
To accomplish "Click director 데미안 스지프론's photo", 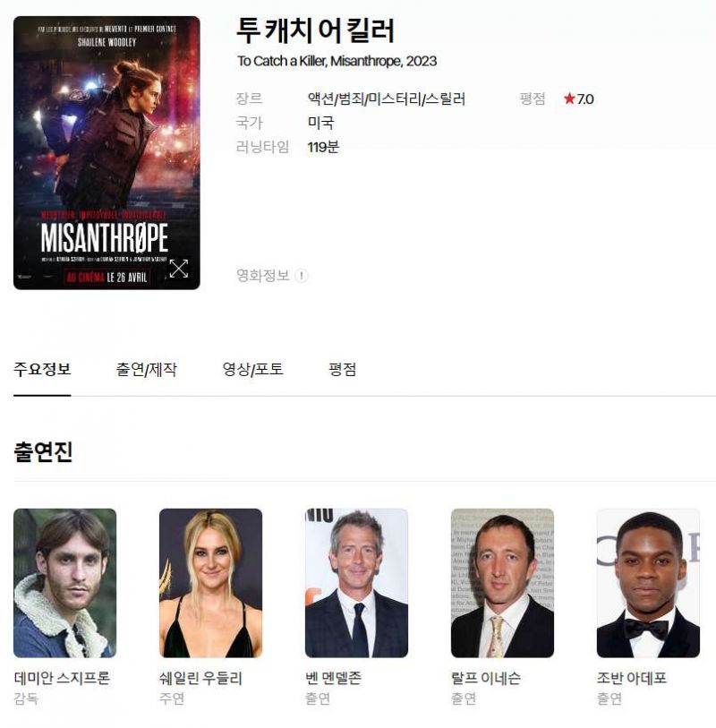I will [x=65, y=583].
